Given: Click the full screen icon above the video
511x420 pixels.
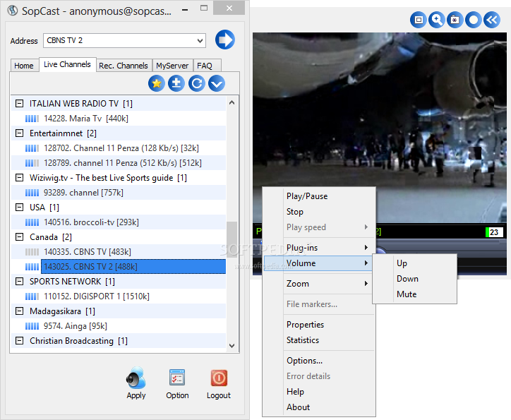Looking at the screenshot, I should pos(419,20).
